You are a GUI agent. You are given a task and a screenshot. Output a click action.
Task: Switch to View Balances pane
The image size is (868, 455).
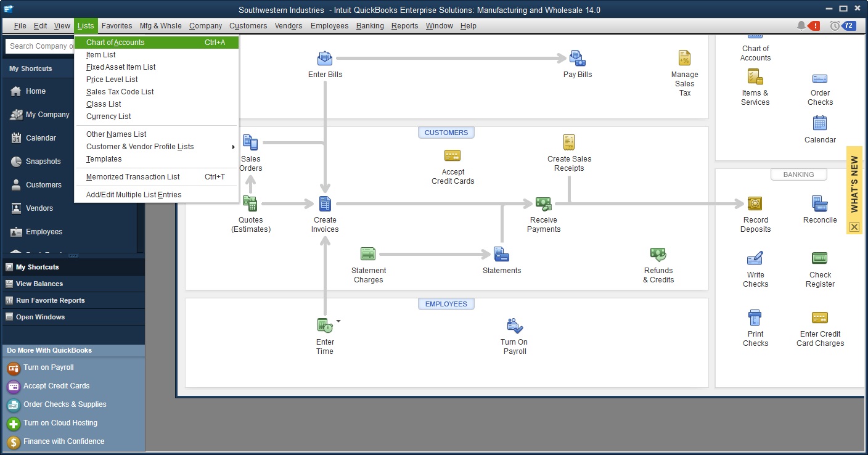pos(73,284)
